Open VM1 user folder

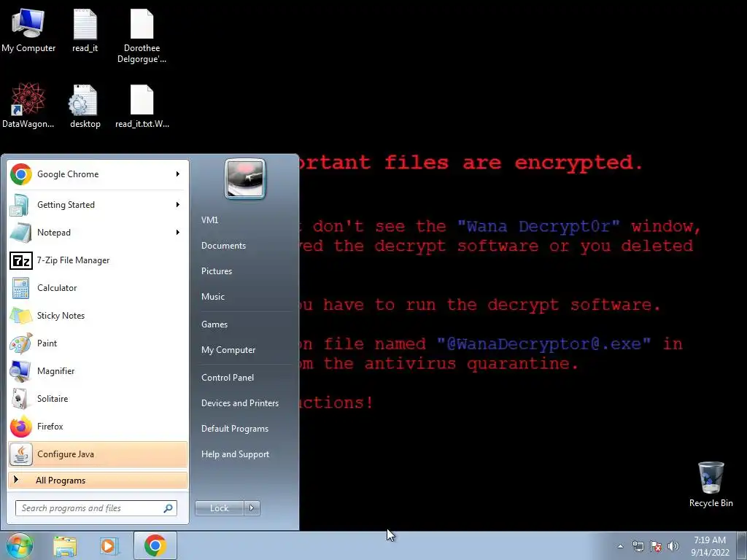pos(209,220)
